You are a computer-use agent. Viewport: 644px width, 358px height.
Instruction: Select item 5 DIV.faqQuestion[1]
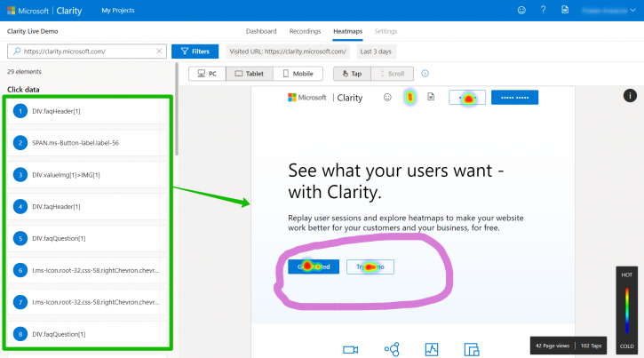tap(87, 239)
